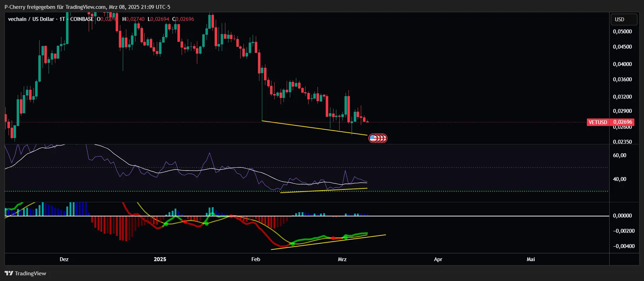This screenshot has width=644, height=281.
Task: Click the 0,04500 price axis label
Action: click(622, 47)
